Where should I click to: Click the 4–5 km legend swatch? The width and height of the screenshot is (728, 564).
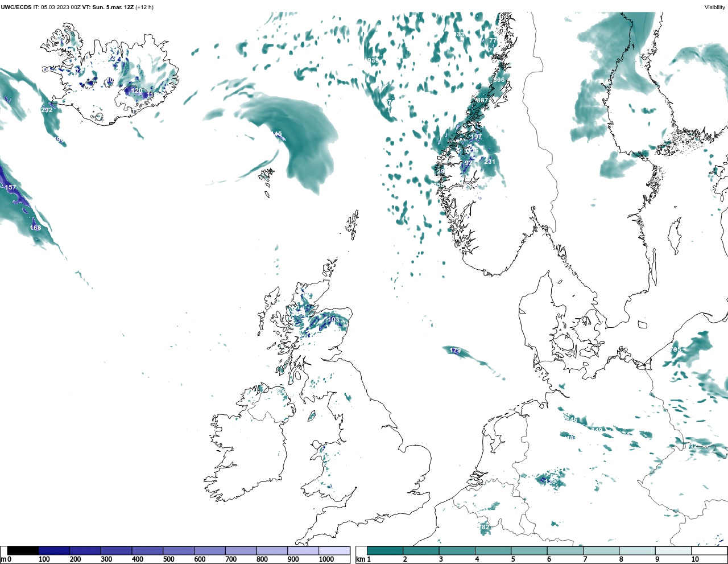[x=493, y=551]
